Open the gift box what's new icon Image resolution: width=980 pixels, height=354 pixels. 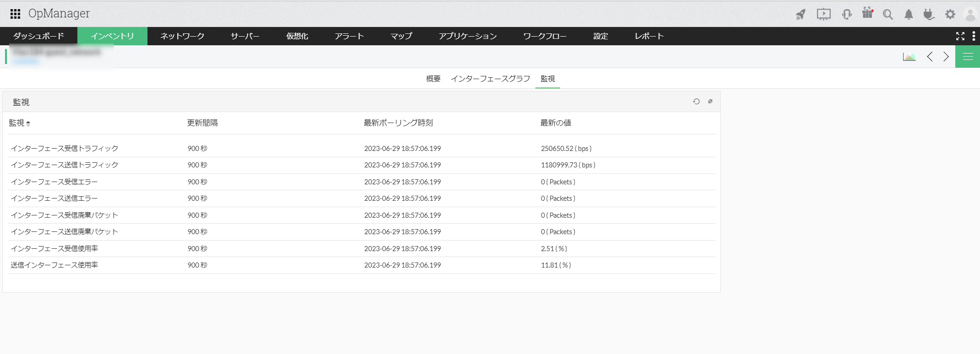point(867,13)
